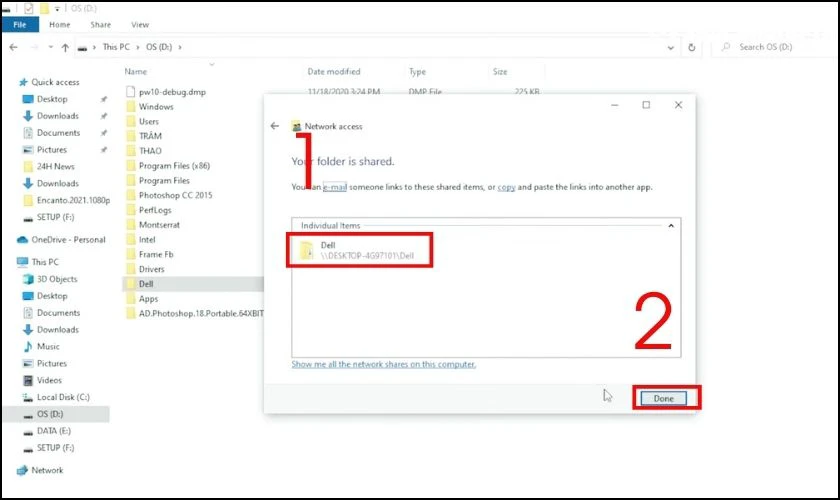Screen dimensions: 840x500
Task: Open the quick access toolbar dropdown arrow
Action: (x=57, y=9)
